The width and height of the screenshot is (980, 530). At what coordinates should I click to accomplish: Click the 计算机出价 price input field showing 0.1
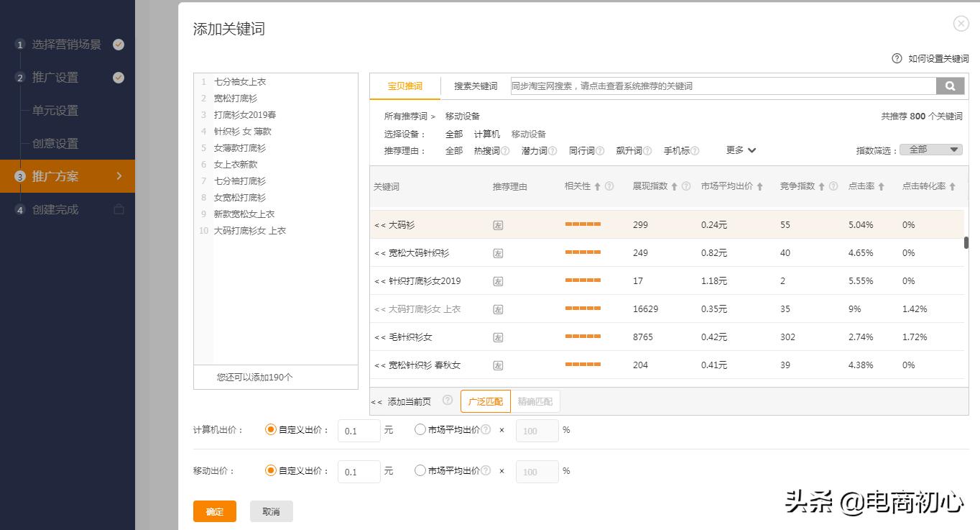[x=359, y=429]
